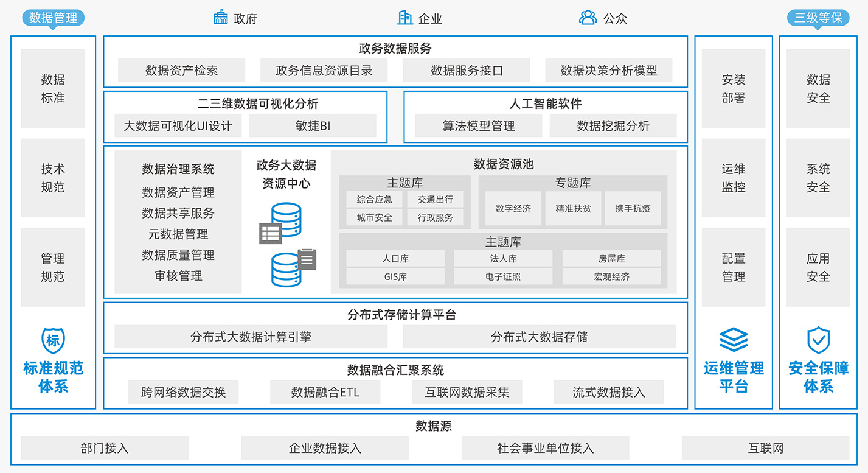Click the stacked layers icon above 运维管理平台
Viewport: 868px width, 473px height.
(734, 340)
